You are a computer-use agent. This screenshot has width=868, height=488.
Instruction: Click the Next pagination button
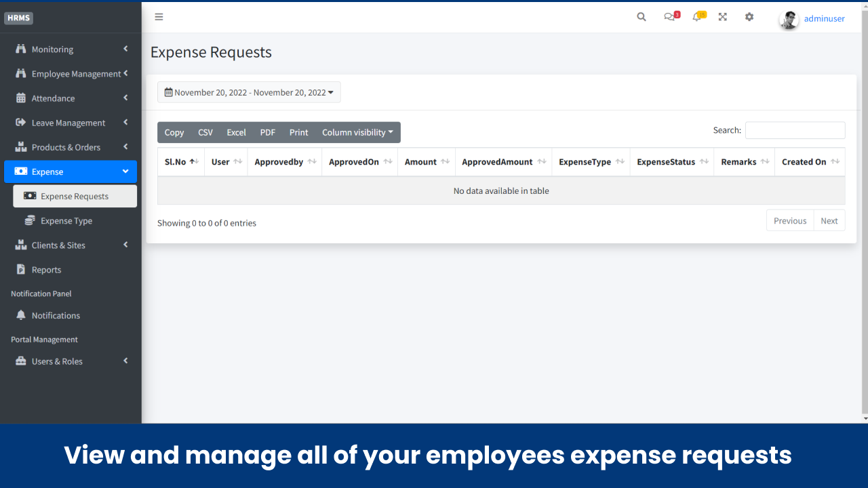coord(829,220)
